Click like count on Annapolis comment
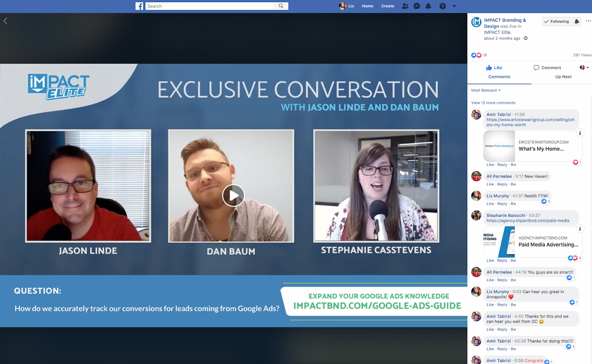592x364 pixels. 573,302
